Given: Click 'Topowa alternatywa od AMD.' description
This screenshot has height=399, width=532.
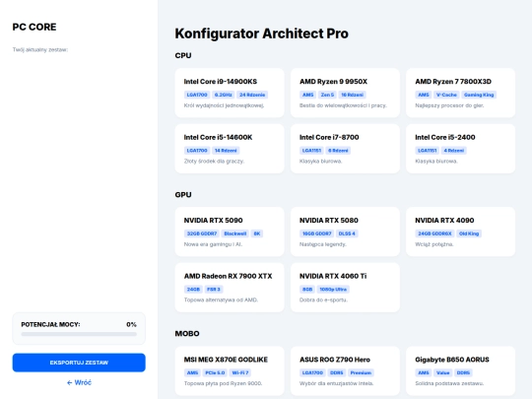Looking at the screenshot, I should pyautogui.click(x=221, y=299).
